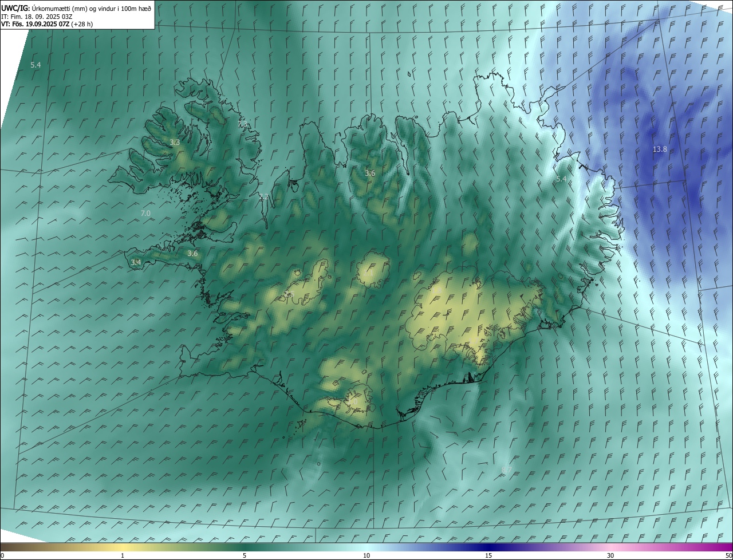733x560 pixels.
Task: Click the 8.7 value in the sea south of Iceland
Action: (507, 471)
